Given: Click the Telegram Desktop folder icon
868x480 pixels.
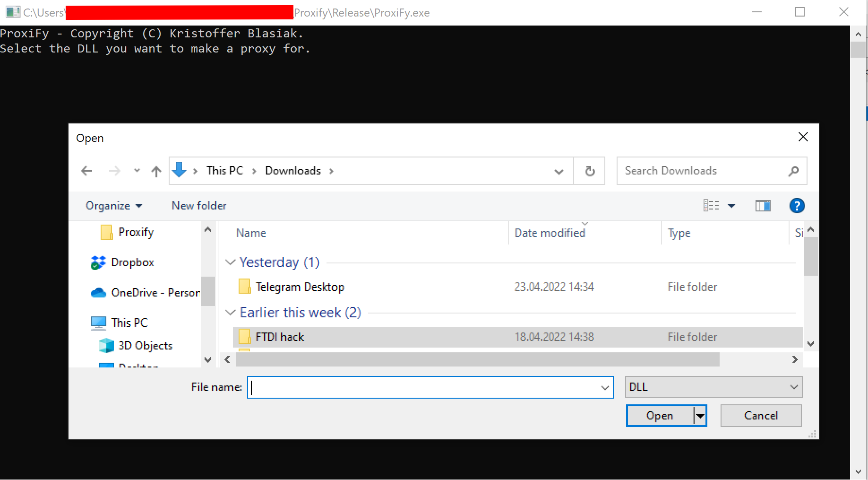Looking at the screenshot, I should click(x=245, y=287).
